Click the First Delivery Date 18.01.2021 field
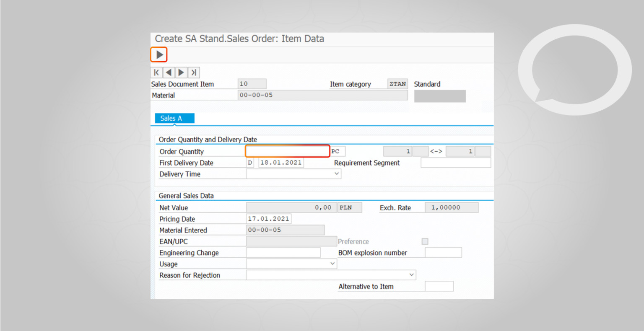This screenshot has width=644, height=331. (x=281, y=163)
